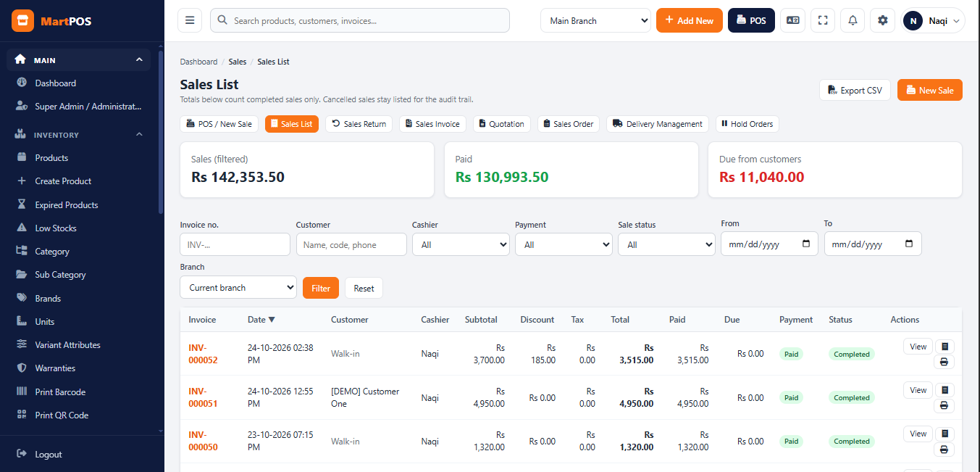Switch to Sales Return tab
This screenshot has width=980, height=472.
point(359,124)
